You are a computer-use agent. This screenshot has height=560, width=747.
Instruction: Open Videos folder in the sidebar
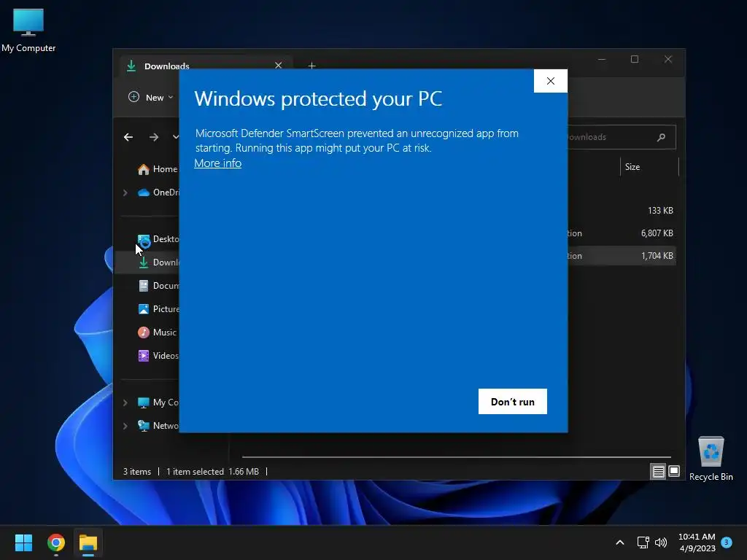point(158,356)
